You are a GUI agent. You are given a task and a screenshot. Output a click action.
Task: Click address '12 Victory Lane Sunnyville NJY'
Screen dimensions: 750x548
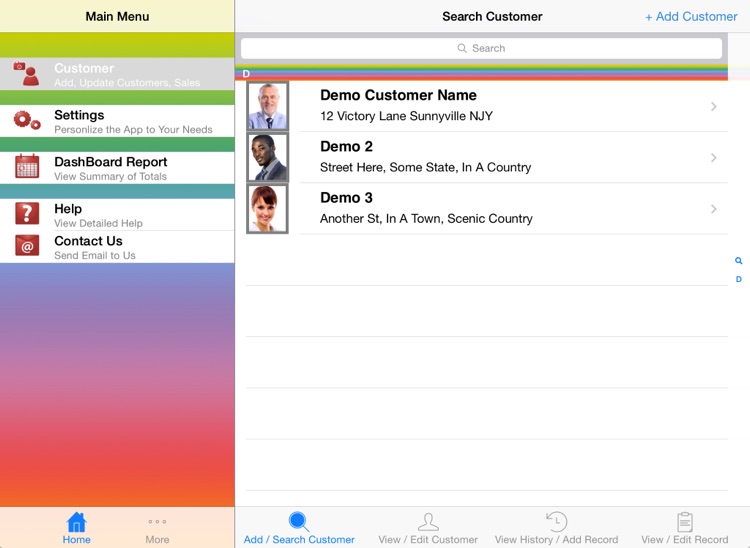pyautogui.click(x=406, y=116)
